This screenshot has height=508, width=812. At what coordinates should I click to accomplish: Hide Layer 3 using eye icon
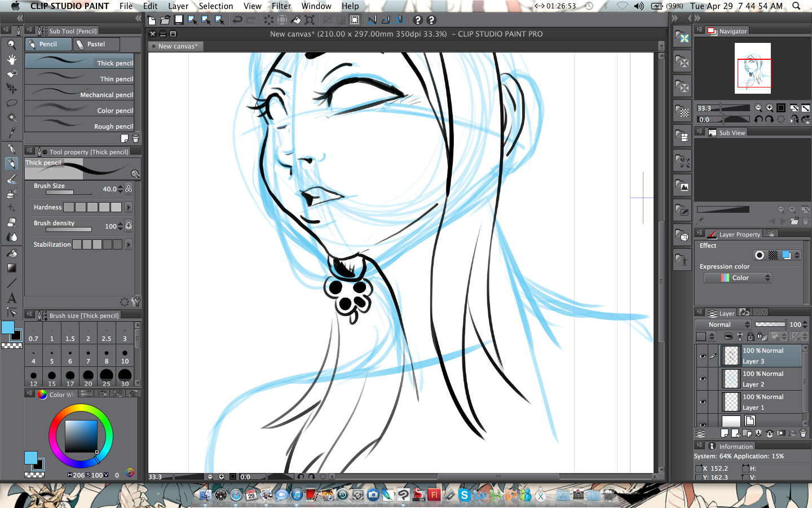tap(703, 356)
